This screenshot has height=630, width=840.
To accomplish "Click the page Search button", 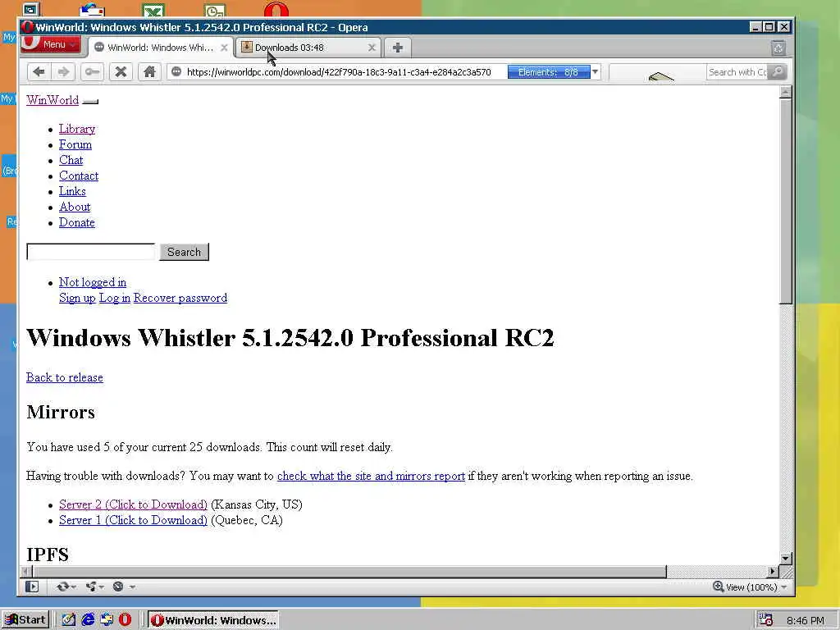I will [x=184, y=252].
